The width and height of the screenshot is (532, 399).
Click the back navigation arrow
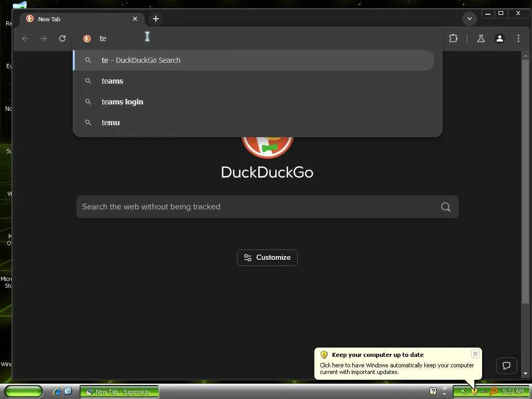25,38
